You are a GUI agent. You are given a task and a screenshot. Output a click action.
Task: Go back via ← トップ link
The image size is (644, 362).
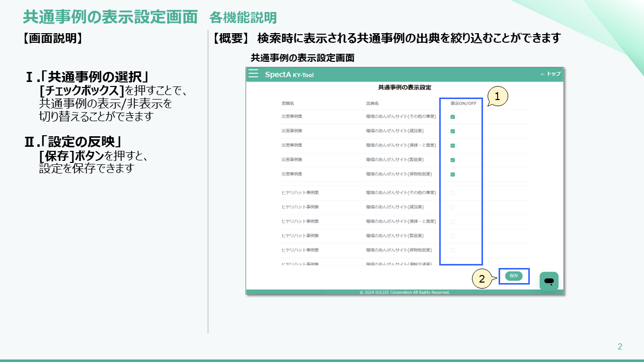(x=550, y=74)
